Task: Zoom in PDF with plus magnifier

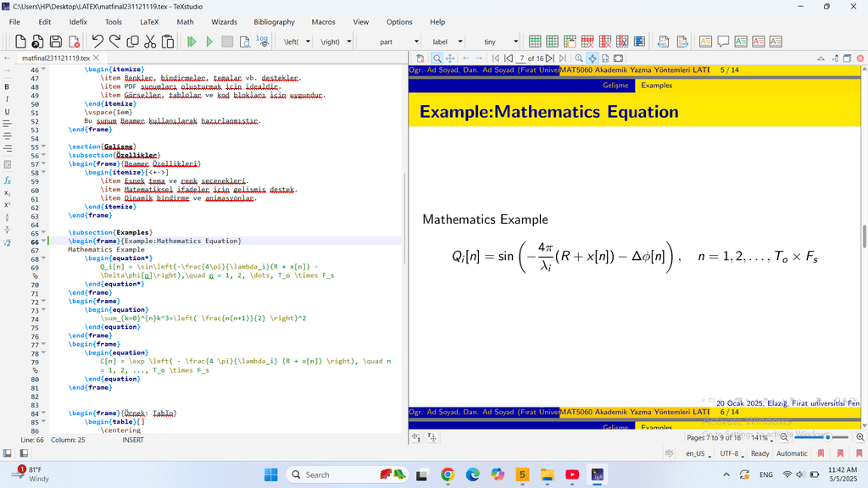Action: 860,437
